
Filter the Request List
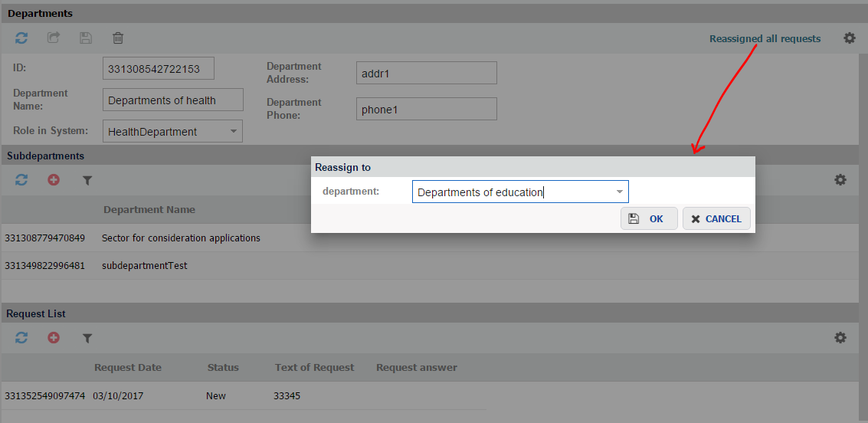point(87,337)
